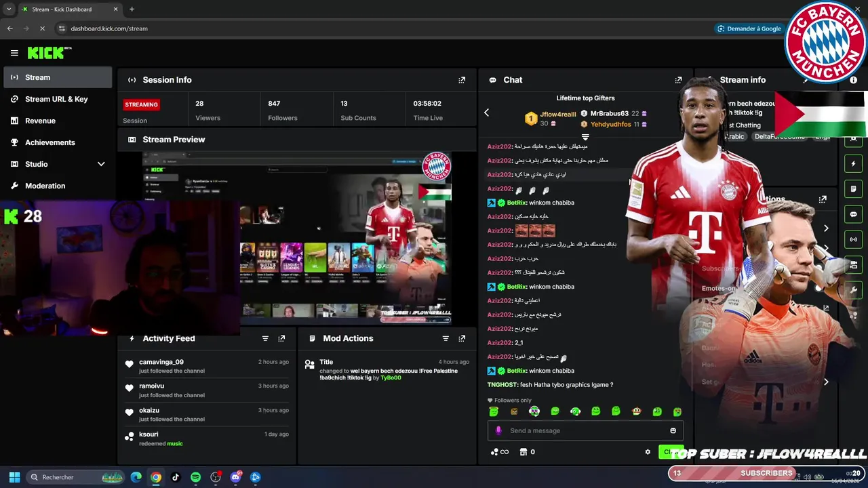Pop out the channel actions panel

(823, 199)
